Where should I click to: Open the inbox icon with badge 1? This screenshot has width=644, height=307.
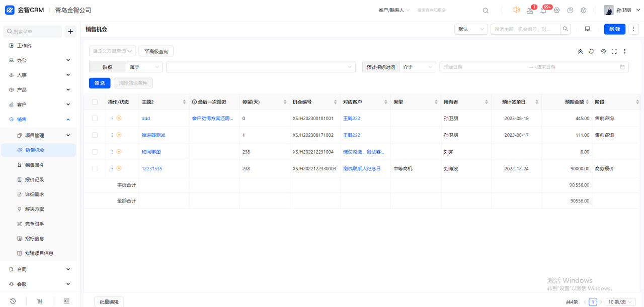click(530, 11)
